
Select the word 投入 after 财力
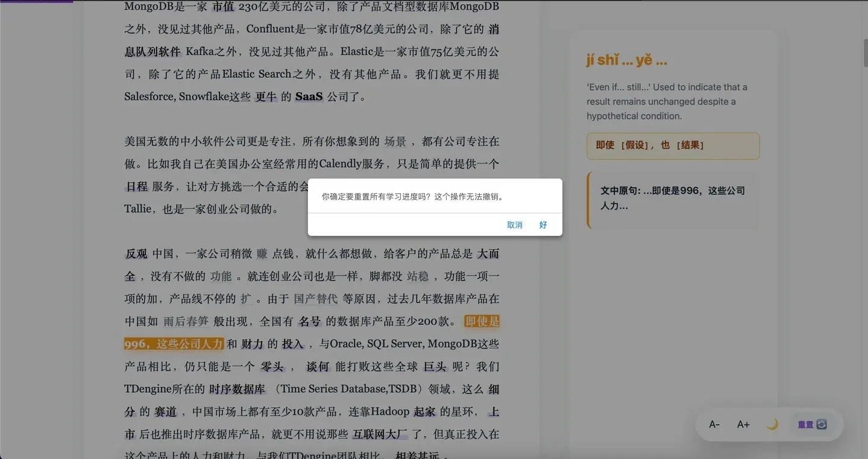(x=292, y=344)
